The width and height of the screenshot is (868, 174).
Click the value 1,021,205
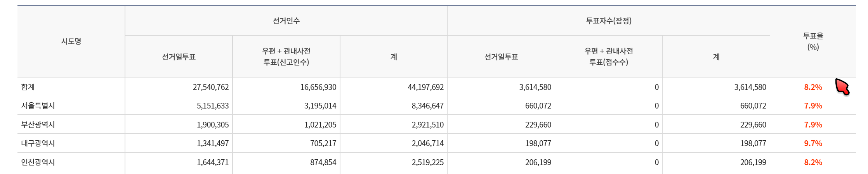320,125
